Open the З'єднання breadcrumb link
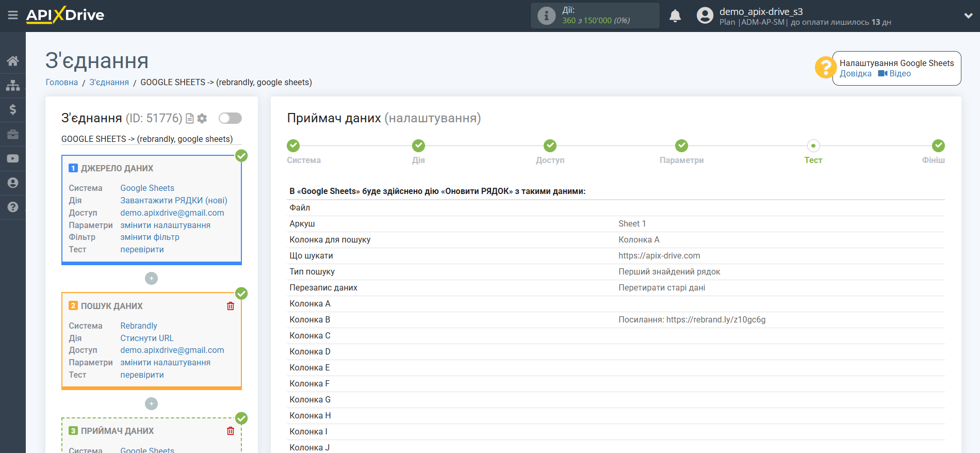This screenshot has height=453, width=980. coord(109,83)
